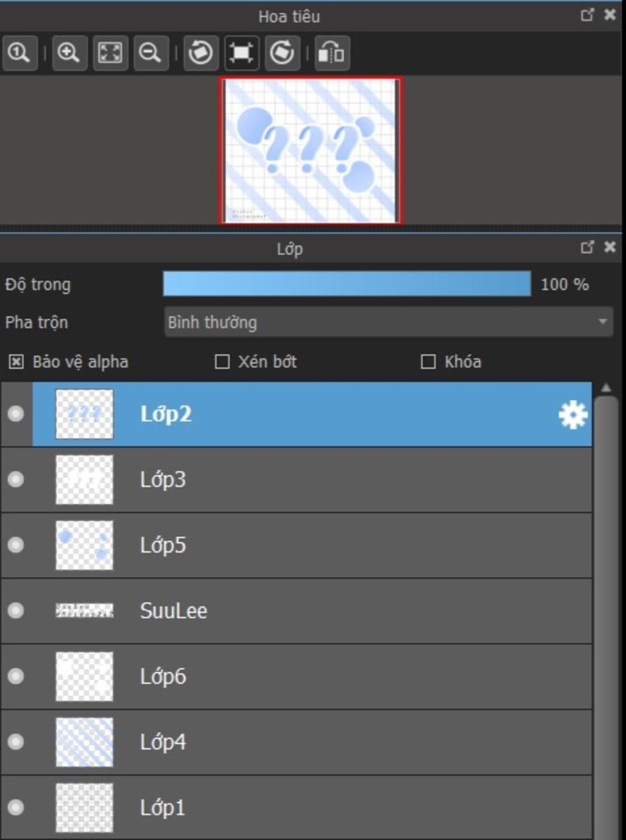Zoom out using magnifier minus icon
Screen dimensions: 626x840
pos(150,53)
